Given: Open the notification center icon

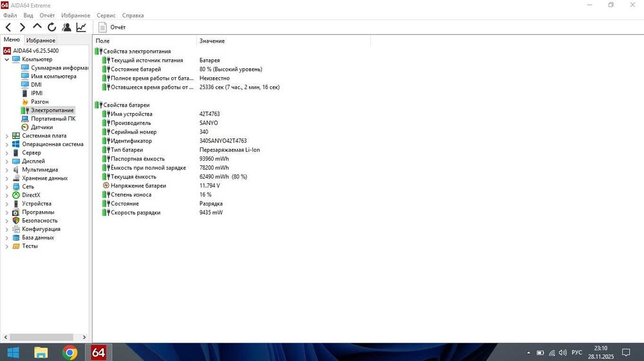Looking at the screenshot, I should click(x=627, y=353).
